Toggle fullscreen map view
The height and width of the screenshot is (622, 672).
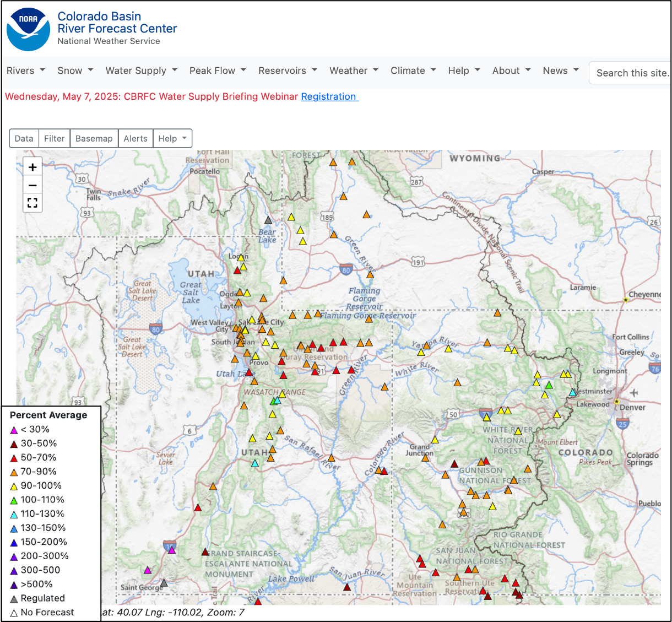(32, 203)
